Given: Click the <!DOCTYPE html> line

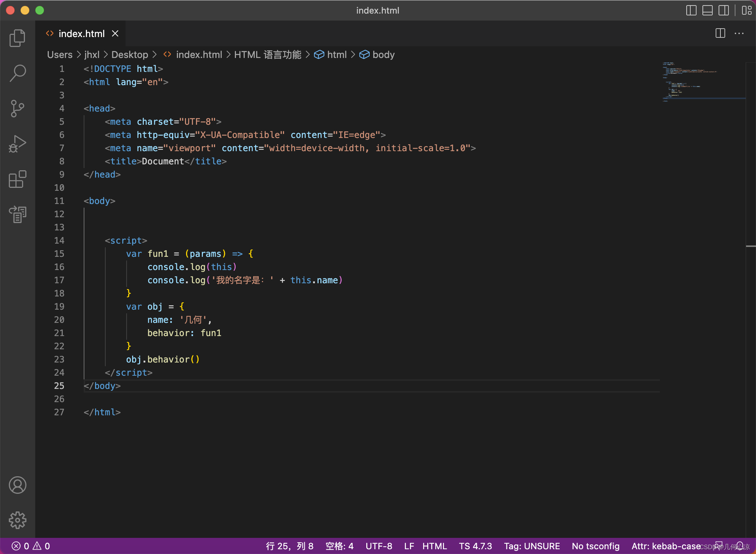Looking at the screenshot, I should pyautogui.click(x=123, y=69).
